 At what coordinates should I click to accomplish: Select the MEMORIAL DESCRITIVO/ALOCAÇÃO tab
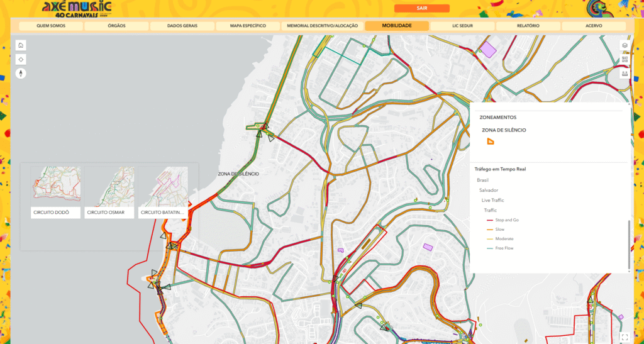(322, 26)
